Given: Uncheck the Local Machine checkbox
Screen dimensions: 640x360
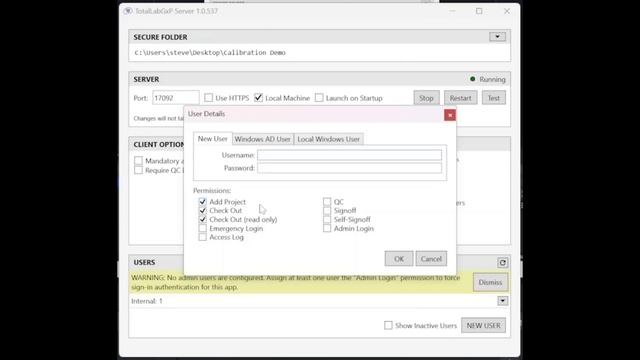Looking at the screenshot, I should click(x=258, y=98).
